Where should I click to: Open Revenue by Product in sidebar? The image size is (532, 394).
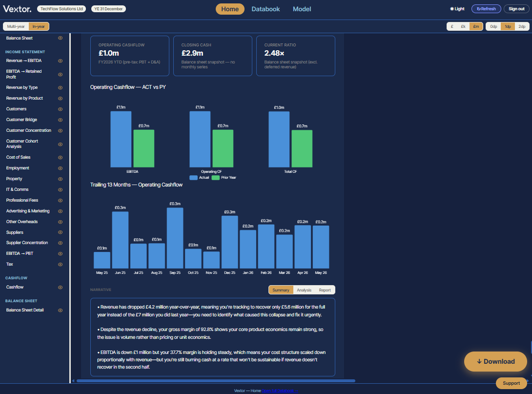tap(24, 98)
